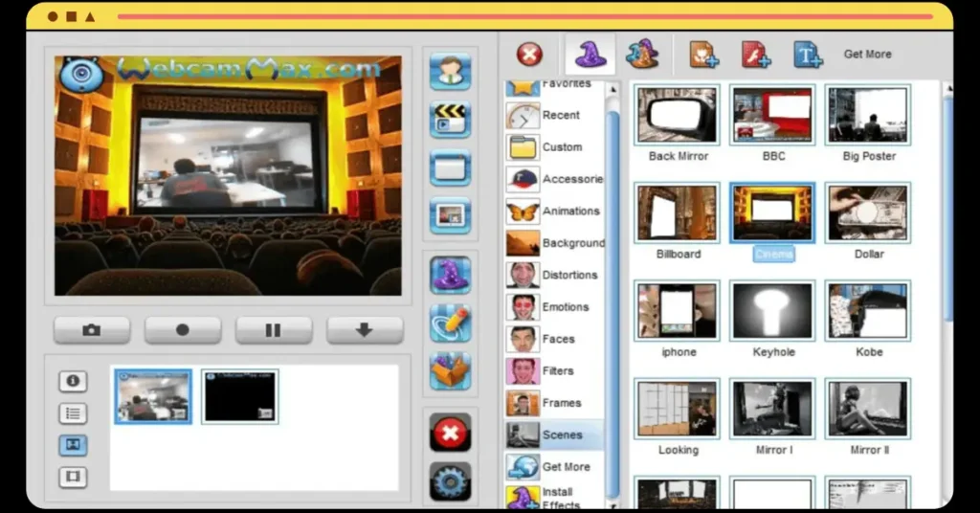Click the red X remove effects button in middle column
This screenshot has height=513, width=980.
(x=450, y=433)
